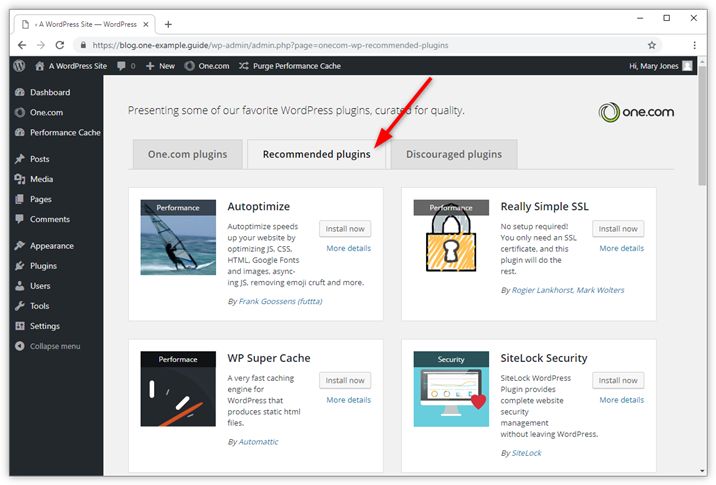
Task: View More details for SiteLock Security
Action: [622, 400]
